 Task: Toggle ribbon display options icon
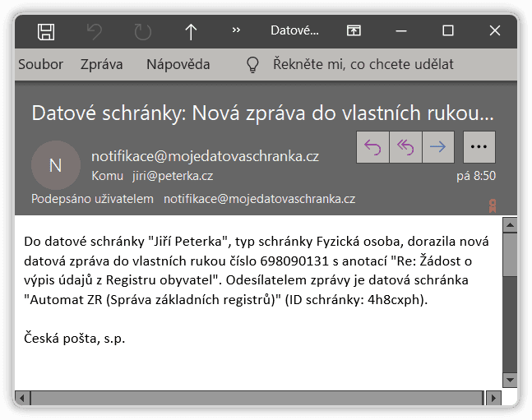tap(354, 30)
